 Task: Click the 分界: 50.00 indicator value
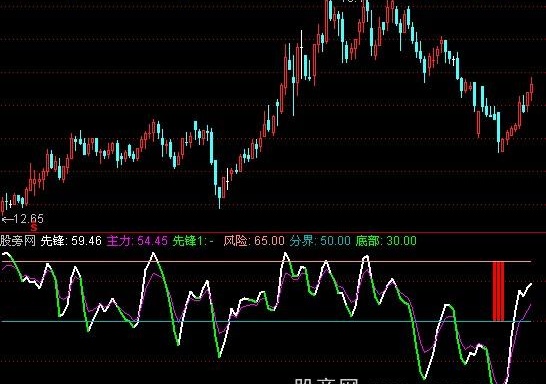[x=320, y=241]
